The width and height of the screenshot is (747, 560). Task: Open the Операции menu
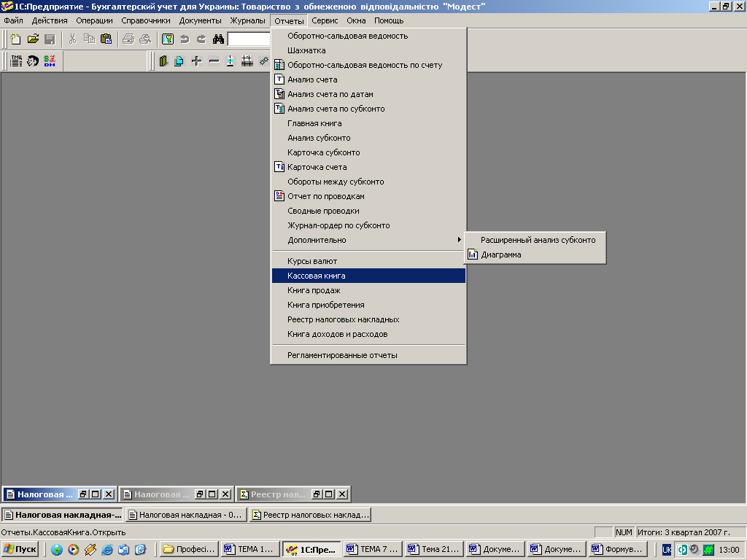(94, 20)
